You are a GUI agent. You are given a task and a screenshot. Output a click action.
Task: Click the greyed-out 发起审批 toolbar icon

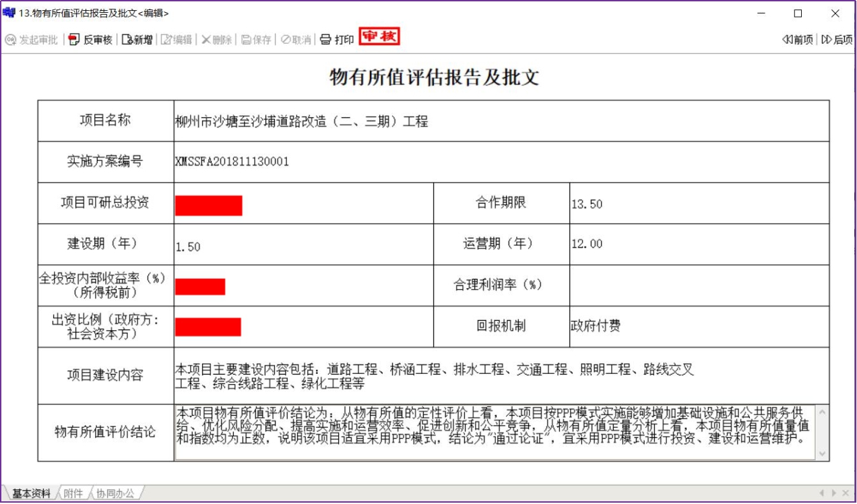click(x=11, y=40)
